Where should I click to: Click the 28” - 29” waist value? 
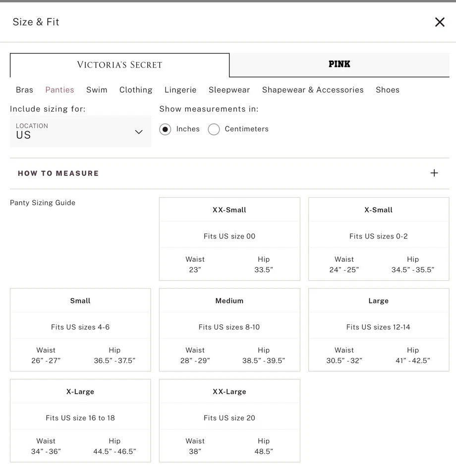pyautogui.click(x=195, y=360)
